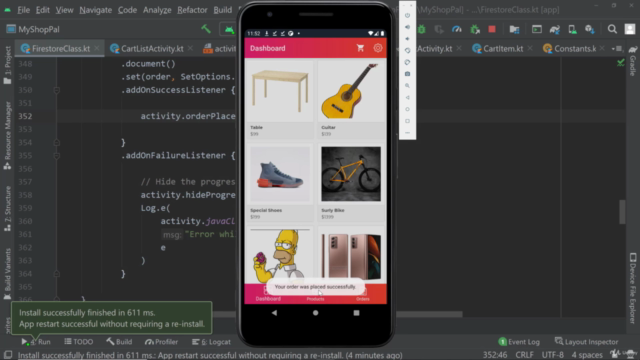Open the Project tool window
The width and height of the screenshot is (640, 360).
[7, 65]
